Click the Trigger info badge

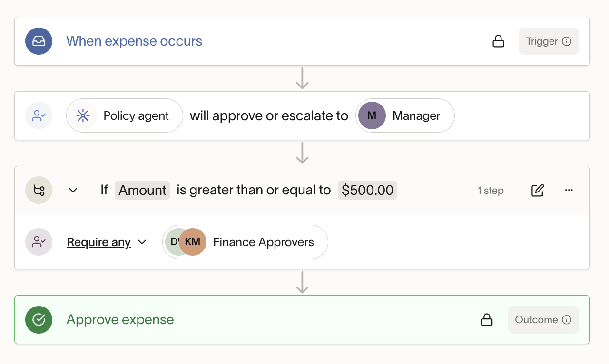[x=549, y=41]
